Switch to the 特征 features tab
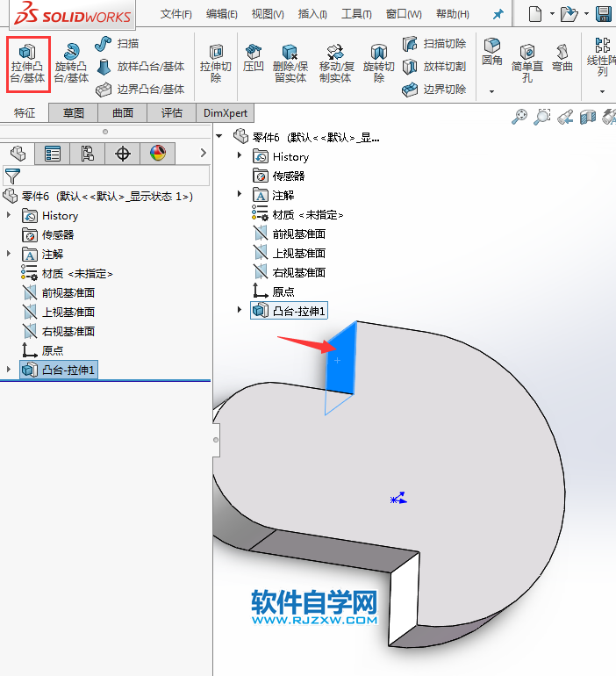 [x=25, y=113]
